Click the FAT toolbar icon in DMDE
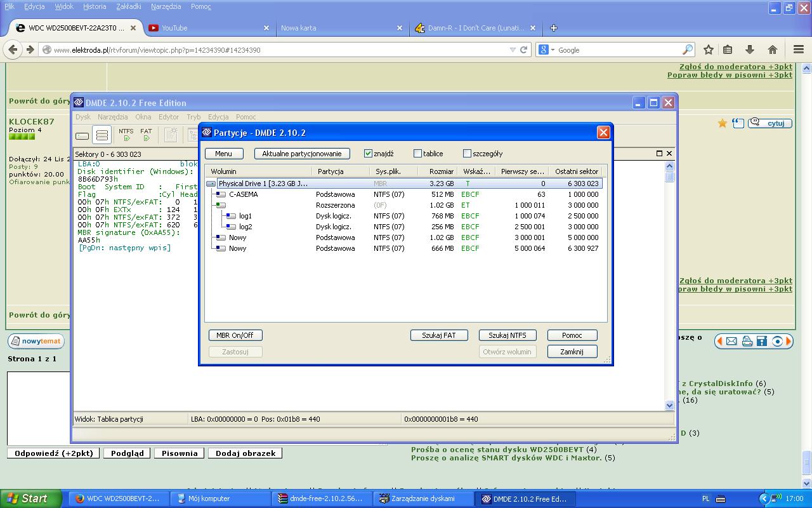Screen dimensions: 812x508 (x=146, y=135)
